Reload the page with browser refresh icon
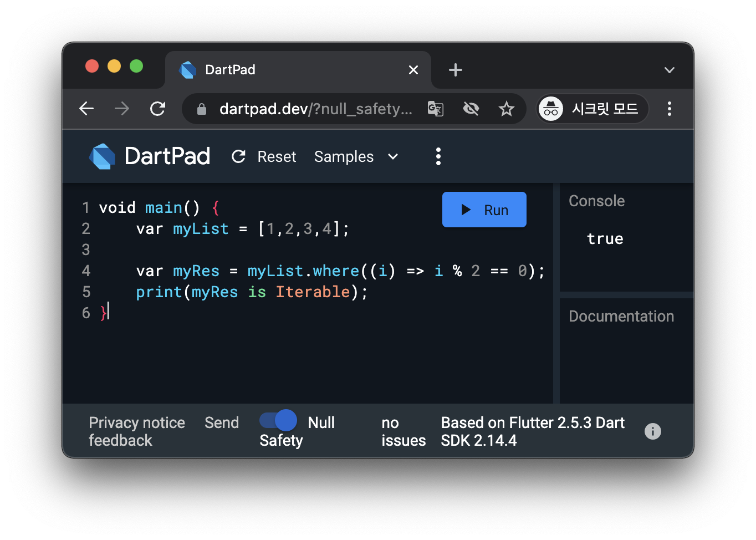 pyautogui.click(x=158, y=109)
